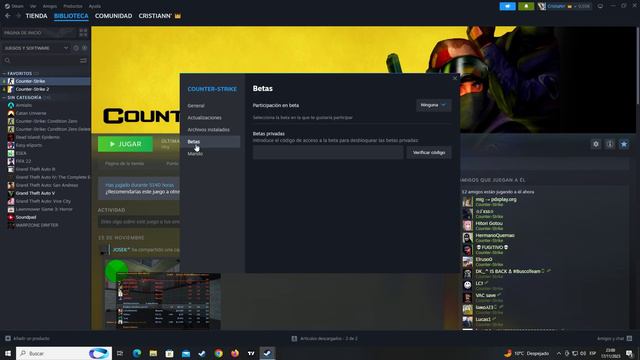Open the CRISTIANN' profile tab
Image resolution: width=640 pixels, height=360 pixels.
155,16
